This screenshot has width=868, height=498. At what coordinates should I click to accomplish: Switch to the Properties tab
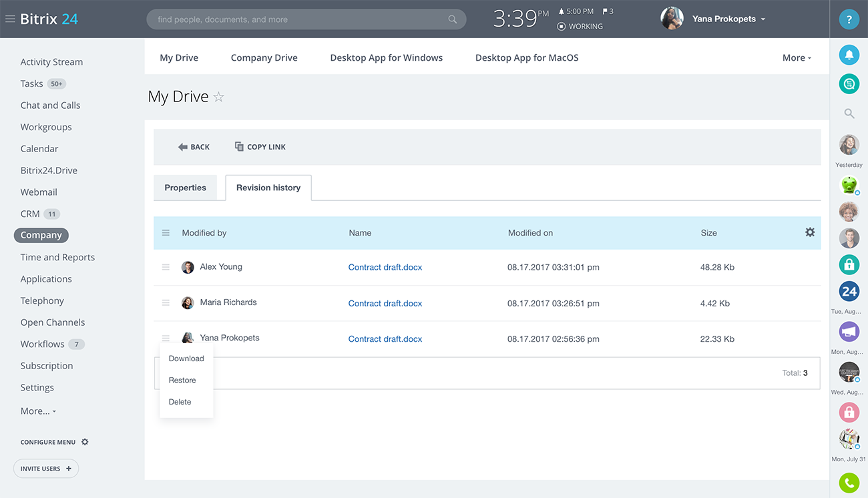click(185, 188)
